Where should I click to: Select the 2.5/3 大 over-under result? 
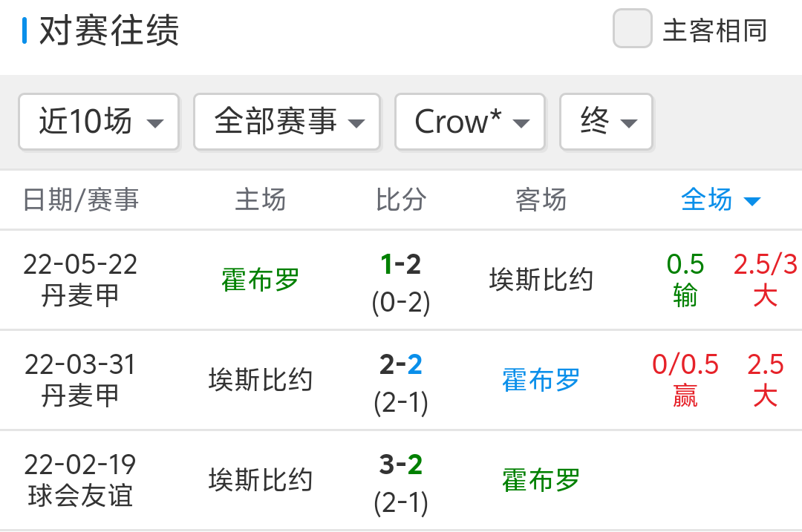[765, 280]
